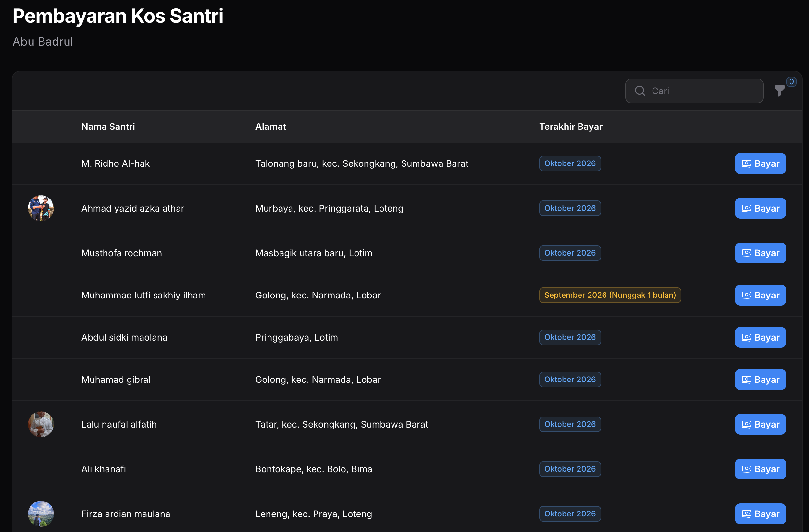
Task: Click the Cari search input field
Action: pyautogui.click(x=694, y=91)
